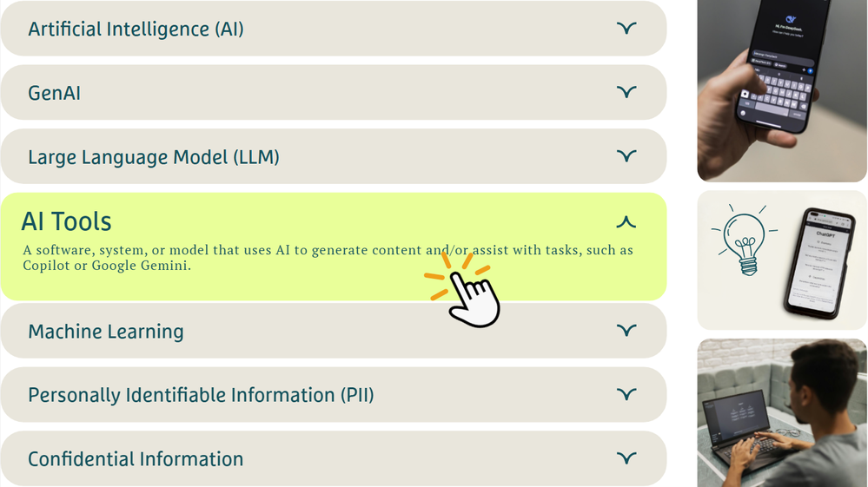This screenshot has height=487, width=868.
Task: Collapse the AI Tools section chevron
Action: (626, 221)
